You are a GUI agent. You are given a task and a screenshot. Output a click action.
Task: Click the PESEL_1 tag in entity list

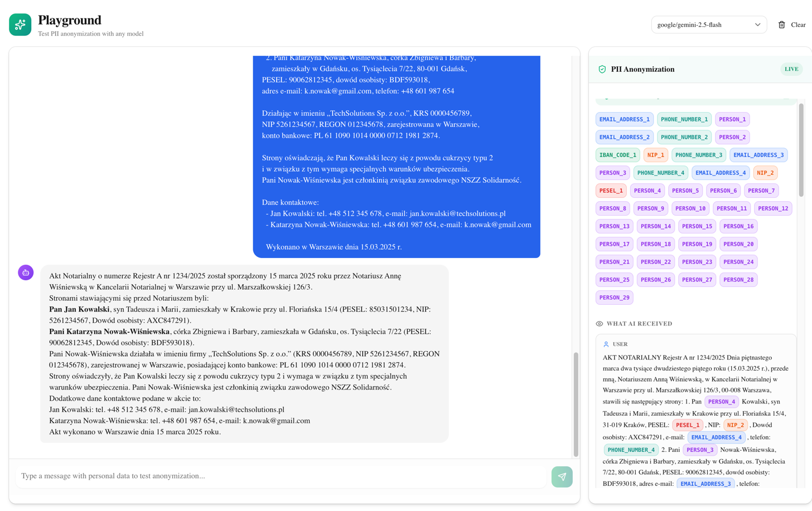[x=611, y=191]
